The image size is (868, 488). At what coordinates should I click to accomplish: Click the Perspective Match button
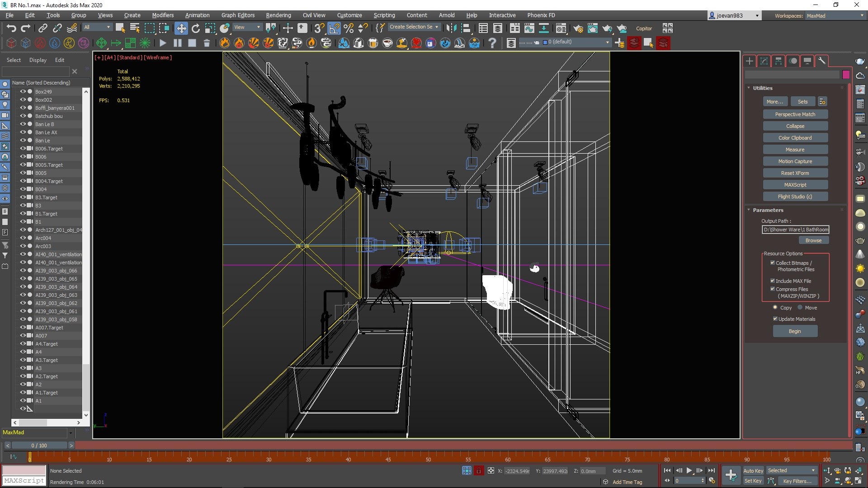pyautogui.click(x=795, y=114)
